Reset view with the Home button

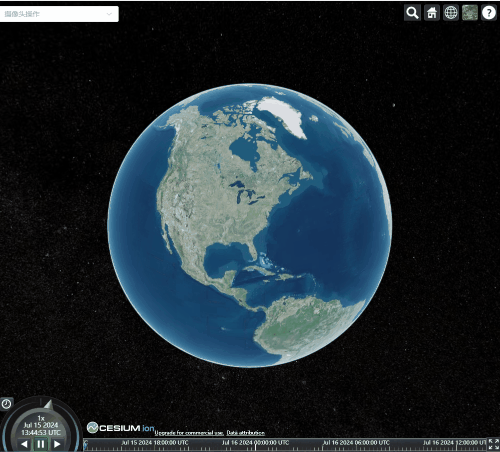(x=432, y=13)
